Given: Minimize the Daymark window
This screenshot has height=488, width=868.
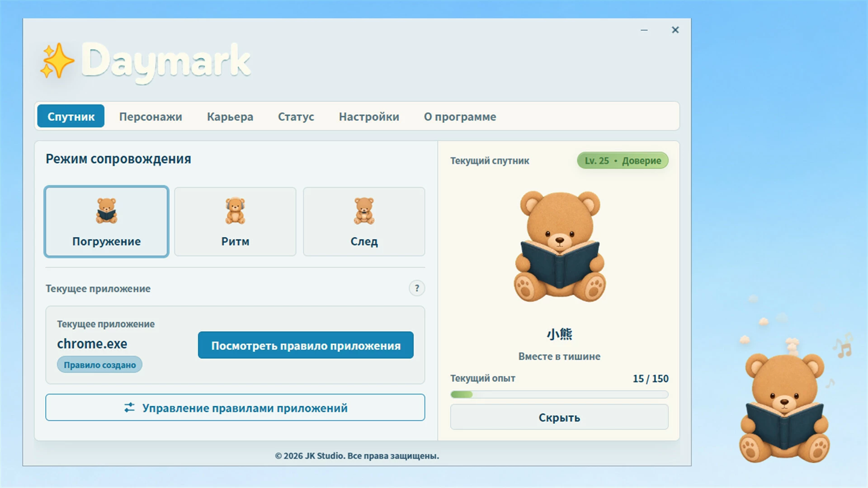Looking at the screenshot, I should pos(644,30).
